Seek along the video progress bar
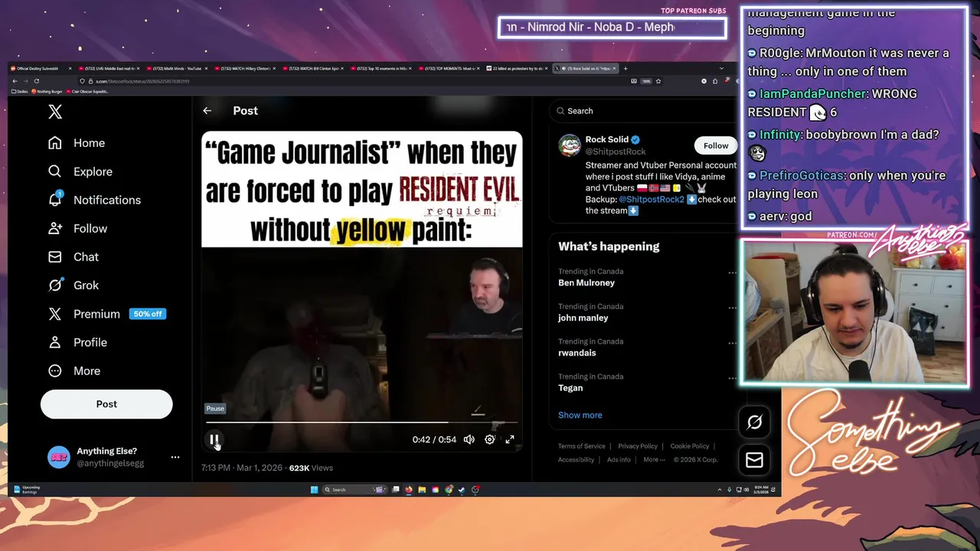Image resolution: width=980 pixels, height=551 pixels. 361,422
